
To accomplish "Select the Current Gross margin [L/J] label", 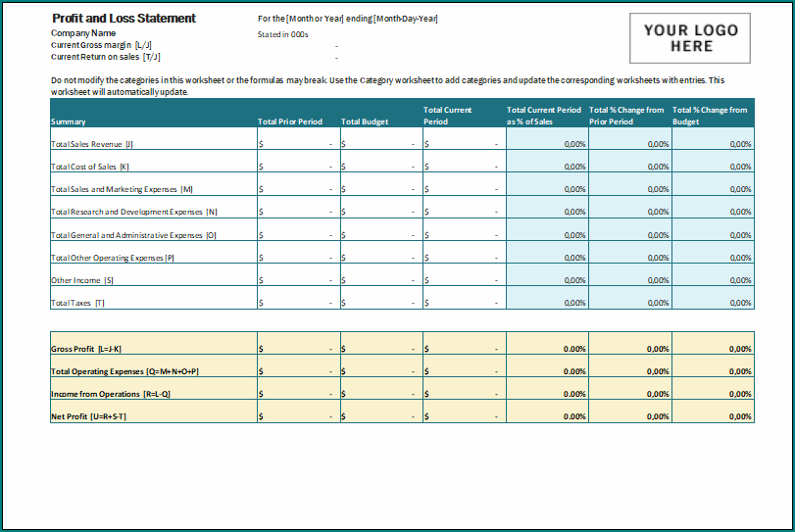I will pos(101,45).
